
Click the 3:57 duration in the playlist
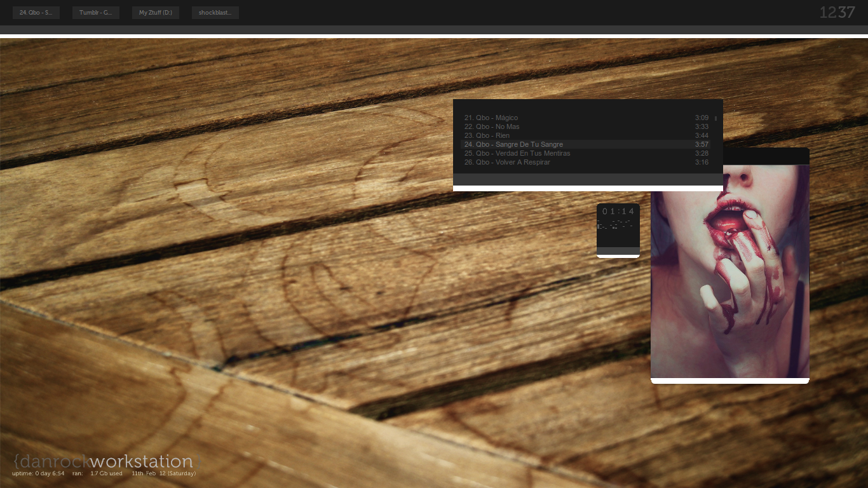pyautogui.click(x=702, y=144)
